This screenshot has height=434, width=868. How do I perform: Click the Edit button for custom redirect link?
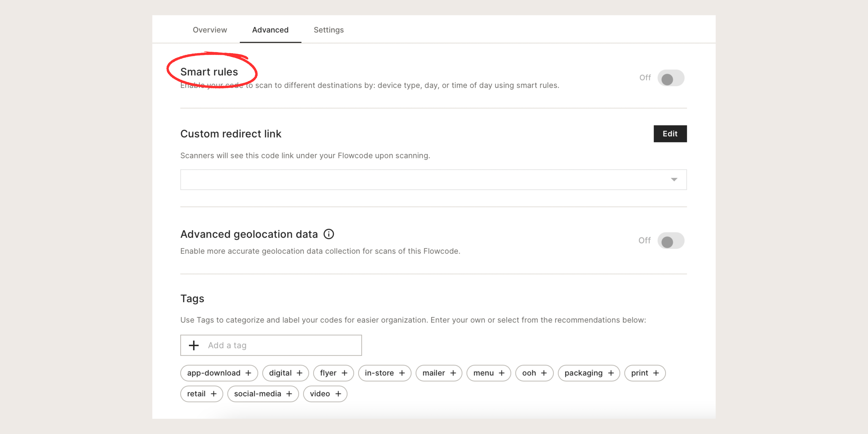(x=670, y=134)
